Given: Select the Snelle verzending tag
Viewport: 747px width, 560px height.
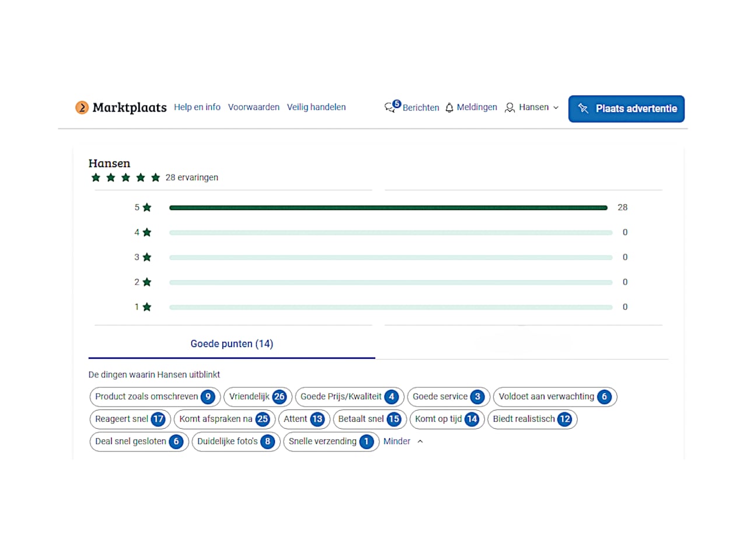Looking at the screenshot, I should (x=331, y=442).
